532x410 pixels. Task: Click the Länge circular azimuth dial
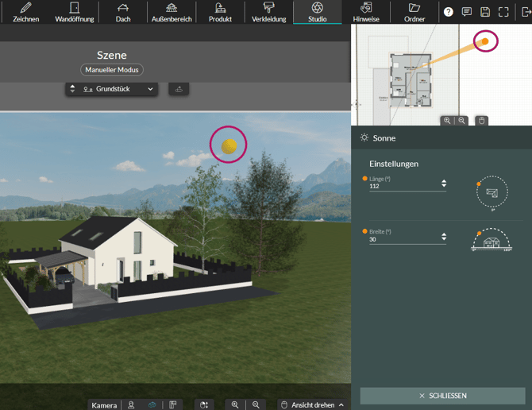(x=492, y=191)
